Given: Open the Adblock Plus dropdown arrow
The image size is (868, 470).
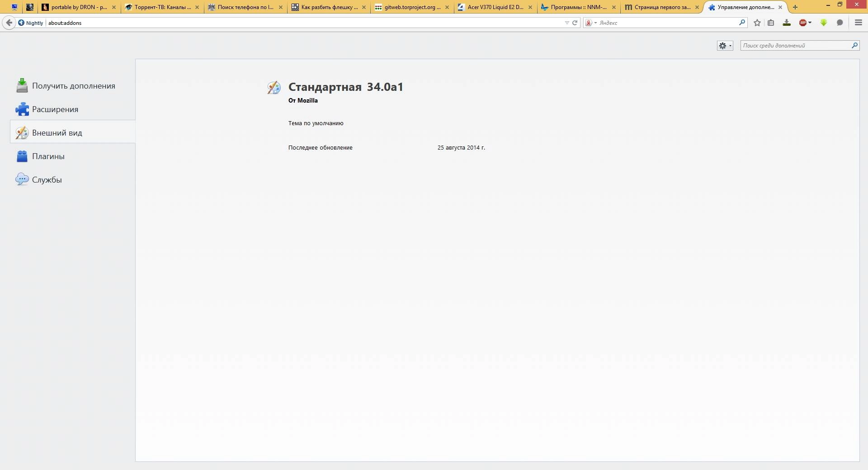Looking at the screenshot, I should 810,23.
